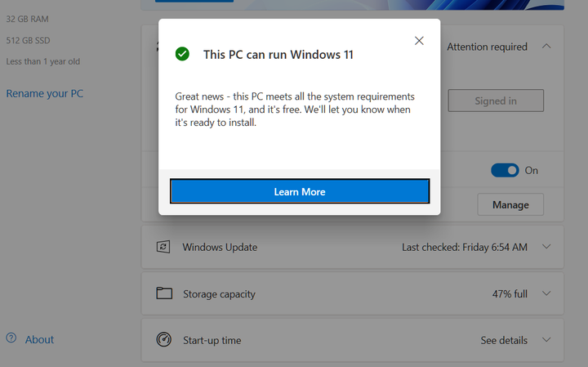
Task: Click the 32 GB RAM spec
Action: 28,19
